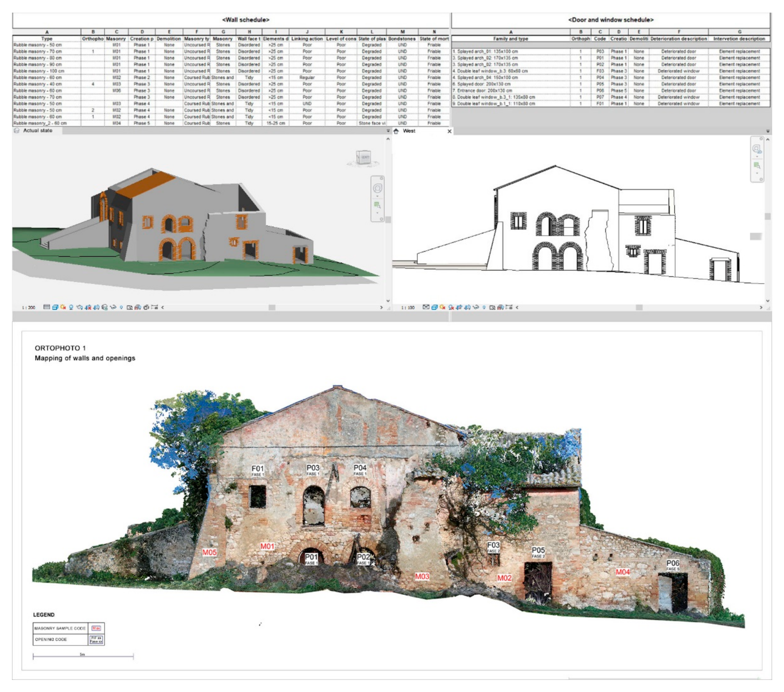Switch to the Actual state view tab

38,131
